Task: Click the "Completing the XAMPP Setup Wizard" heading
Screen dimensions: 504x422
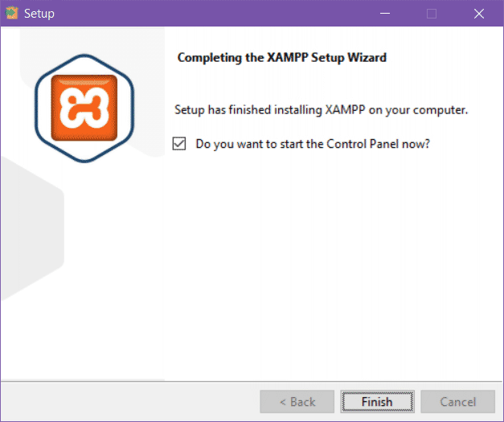Action: coord(281,58)
